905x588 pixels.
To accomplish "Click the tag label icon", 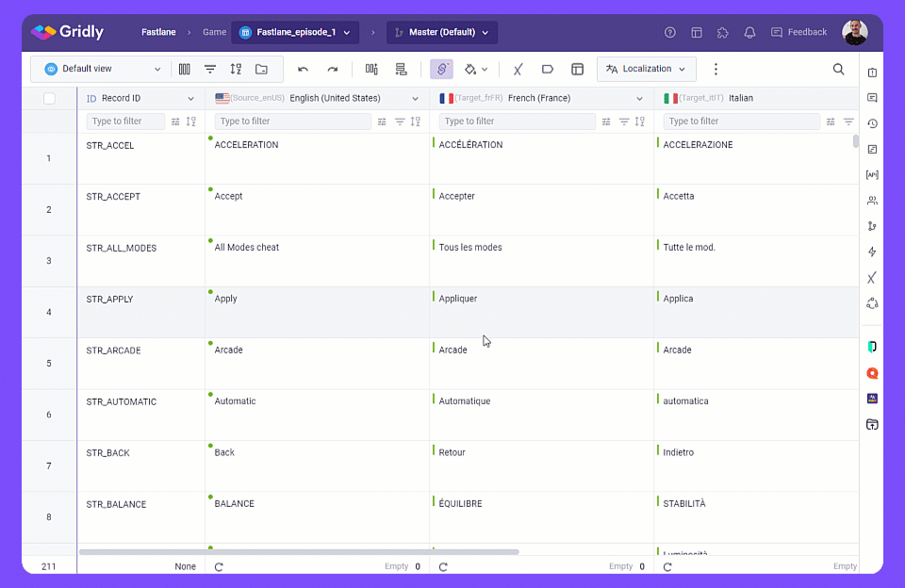I will point(547,69).
